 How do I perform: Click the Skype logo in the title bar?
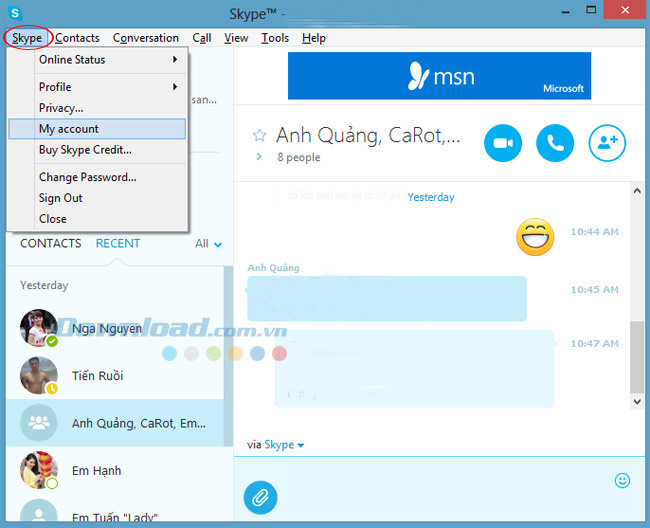tap(15, 13)
